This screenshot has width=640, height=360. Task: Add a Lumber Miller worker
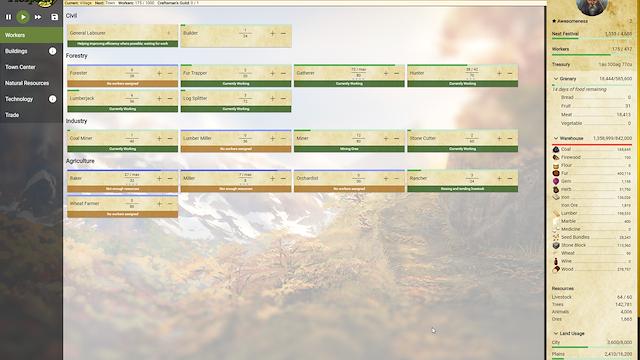click(272, 138)
